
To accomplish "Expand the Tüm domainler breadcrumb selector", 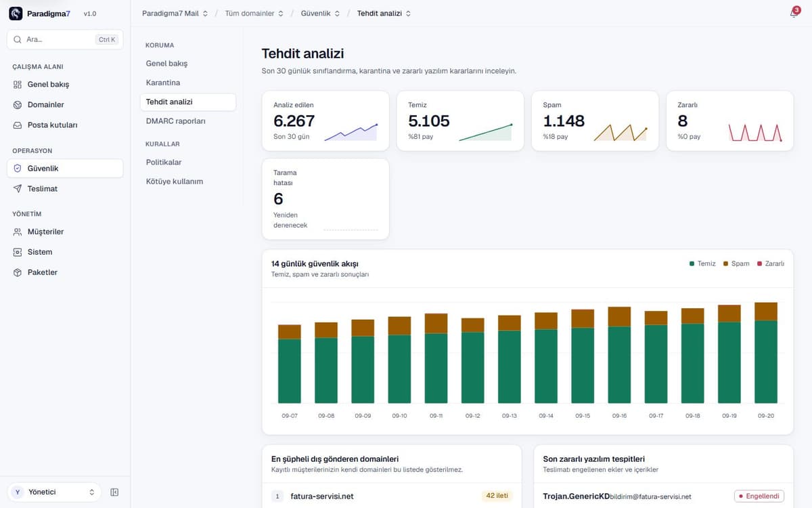I will pos(254,14).
